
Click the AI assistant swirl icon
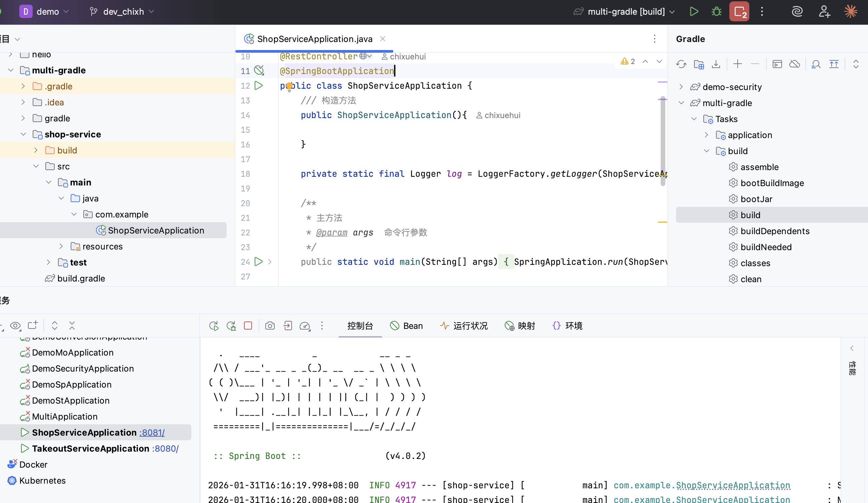tap(797, 12)
